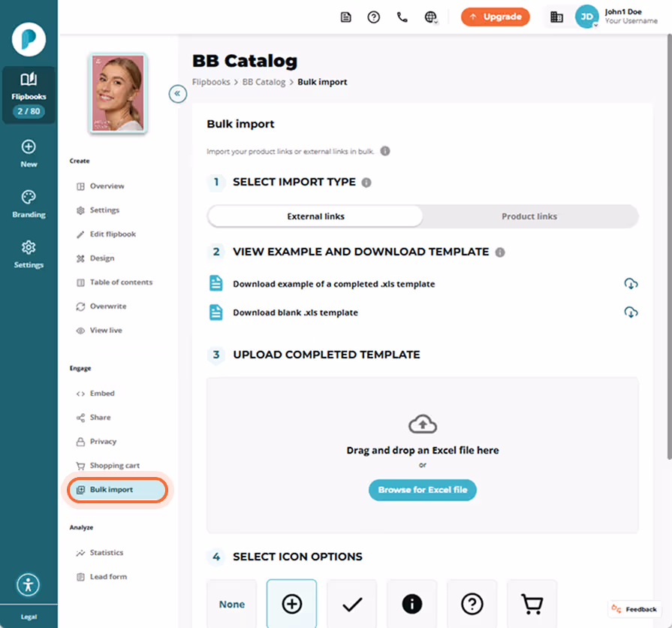The width and height of the screenshot is (672, 628).
Task: Create a New flipbook
Action: (29, 154)
